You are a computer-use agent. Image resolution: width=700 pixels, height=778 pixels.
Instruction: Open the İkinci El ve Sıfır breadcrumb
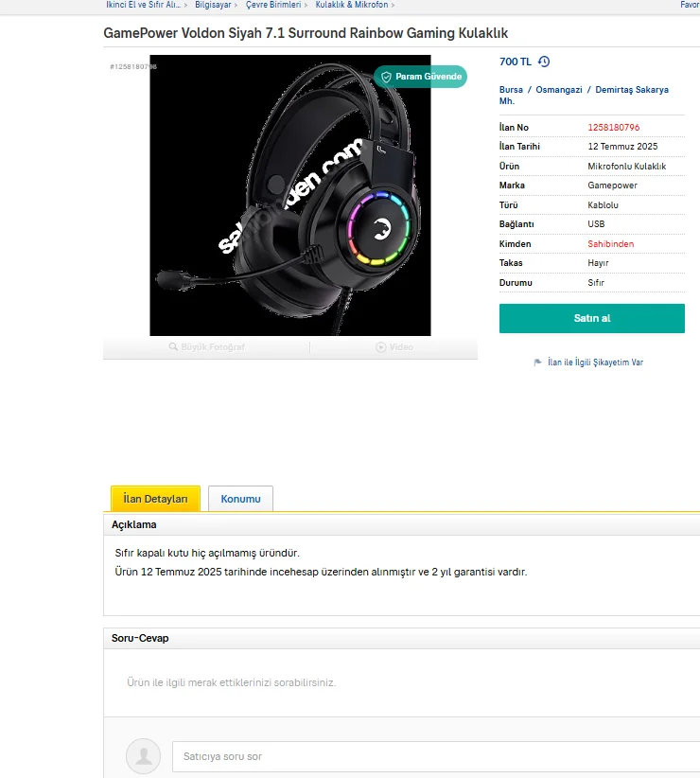tap(142, 5)
